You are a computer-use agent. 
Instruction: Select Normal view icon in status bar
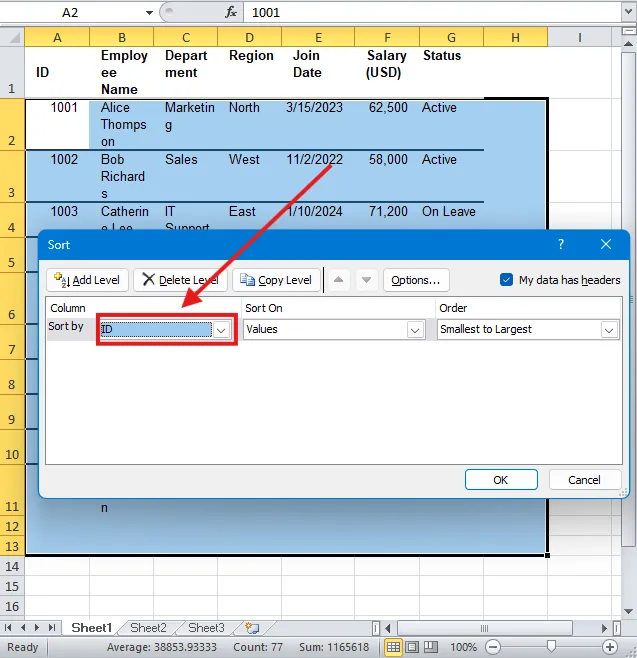pos(394,647)
